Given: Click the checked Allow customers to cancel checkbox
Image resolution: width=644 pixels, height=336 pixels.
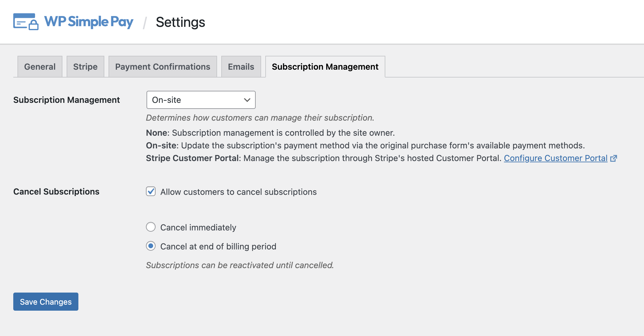Looking at the screenshot, I should point(150,192).
